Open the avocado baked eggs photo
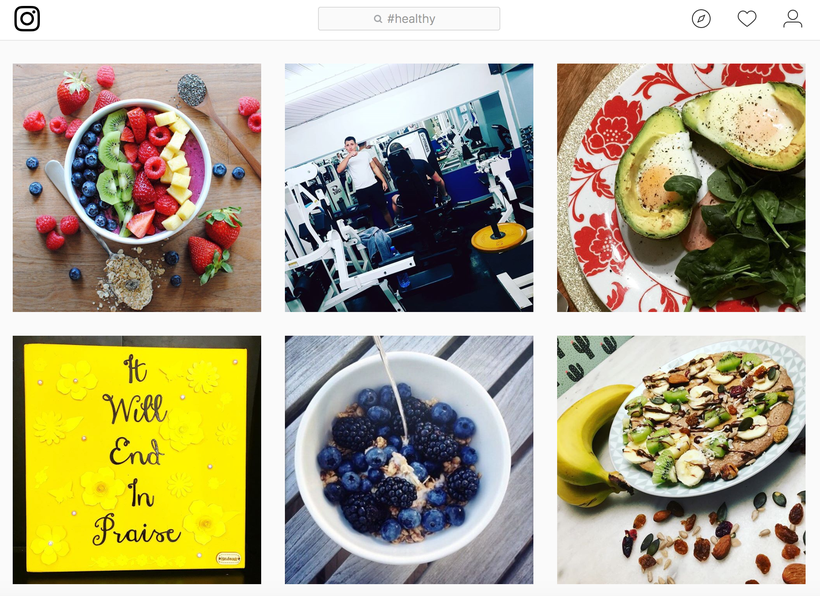 coord(681,188)
